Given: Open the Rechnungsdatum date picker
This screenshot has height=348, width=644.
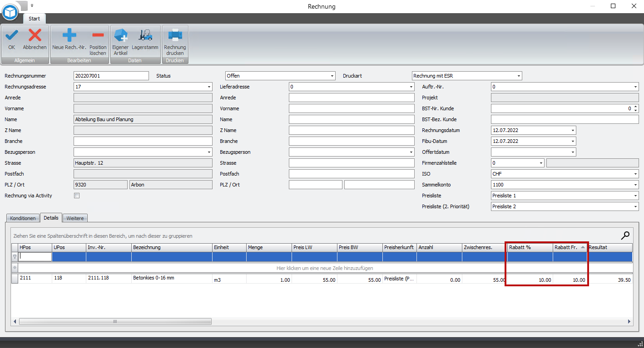Looking at the screenshot, I should click(573, 131).
